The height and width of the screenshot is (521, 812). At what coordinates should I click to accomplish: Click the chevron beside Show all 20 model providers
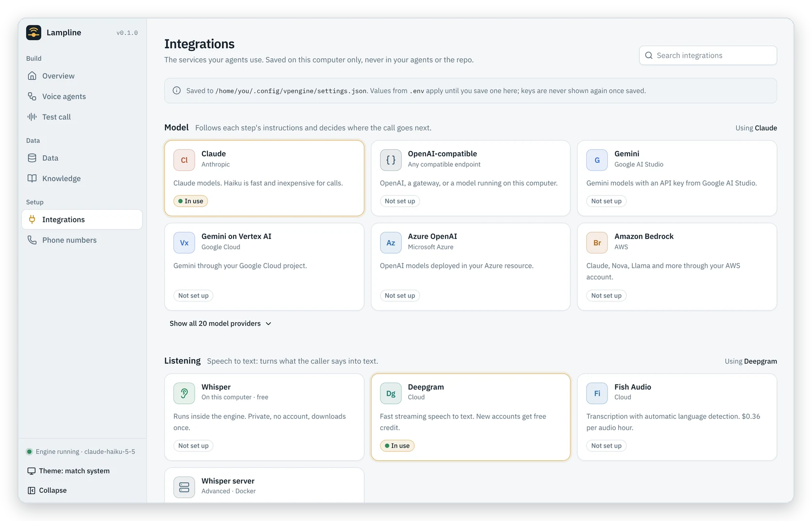click(x=269, y=324)
